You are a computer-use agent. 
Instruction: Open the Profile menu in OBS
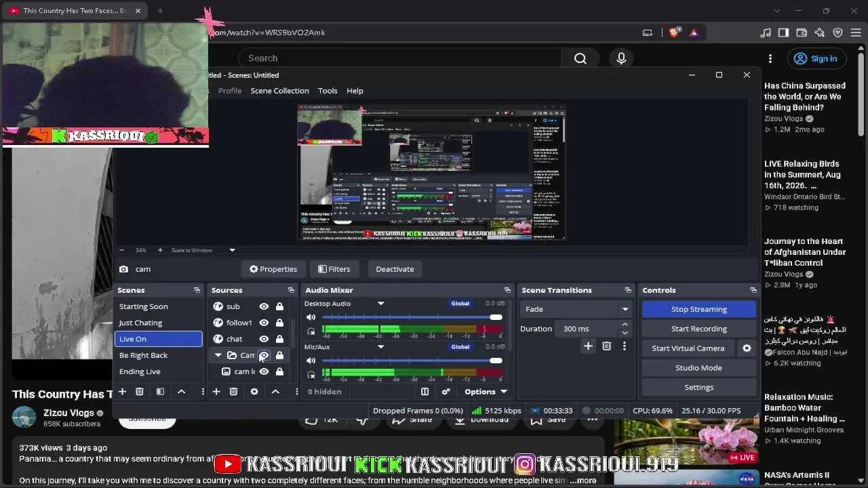pos(230,91)
